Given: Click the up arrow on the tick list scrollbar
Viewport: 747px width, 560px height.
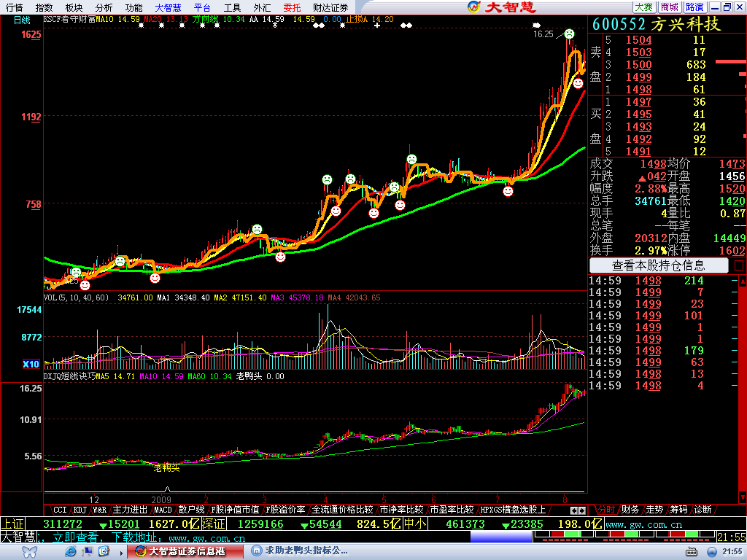Looking at the screenshot, I should tap(742, 281).
